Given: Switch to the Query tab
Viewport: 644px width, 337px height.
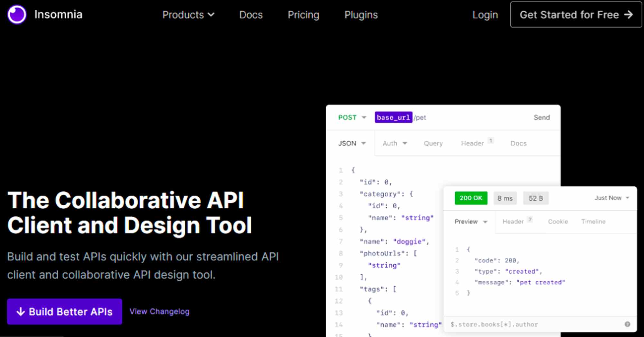Looking at the screenshot, I should (433, 143).
